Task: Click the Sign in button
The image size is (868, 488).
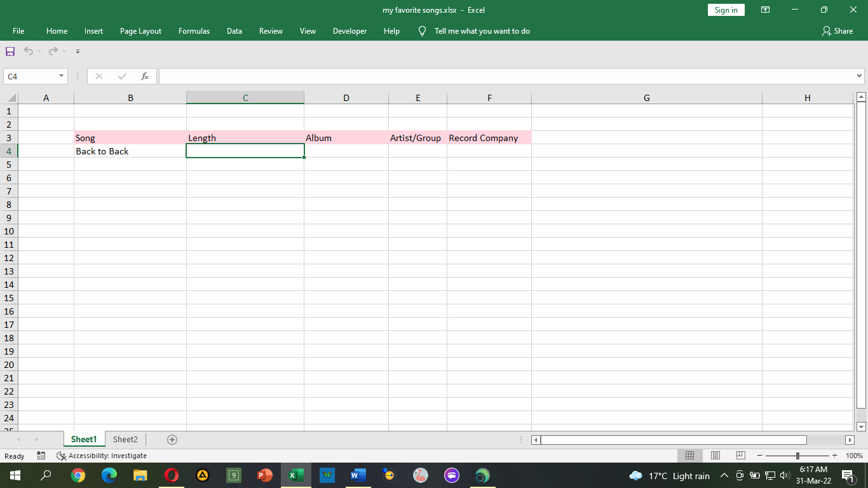Action: pos(726,10)
